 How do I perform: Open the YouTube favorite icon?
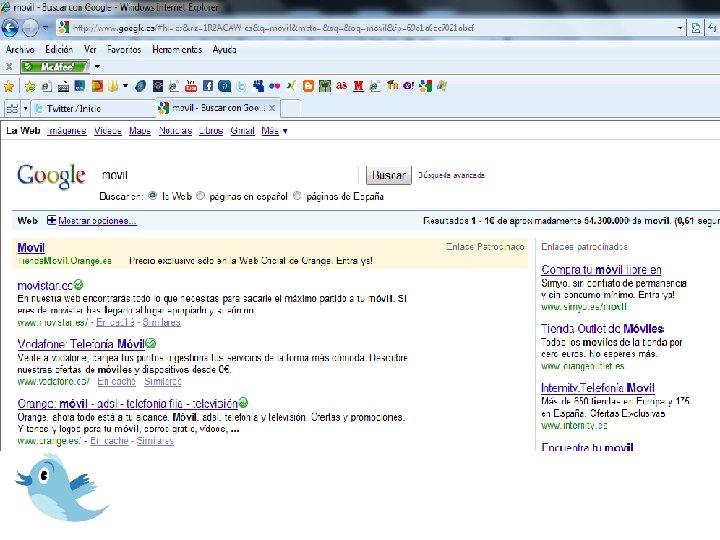[x=191, y=86]
